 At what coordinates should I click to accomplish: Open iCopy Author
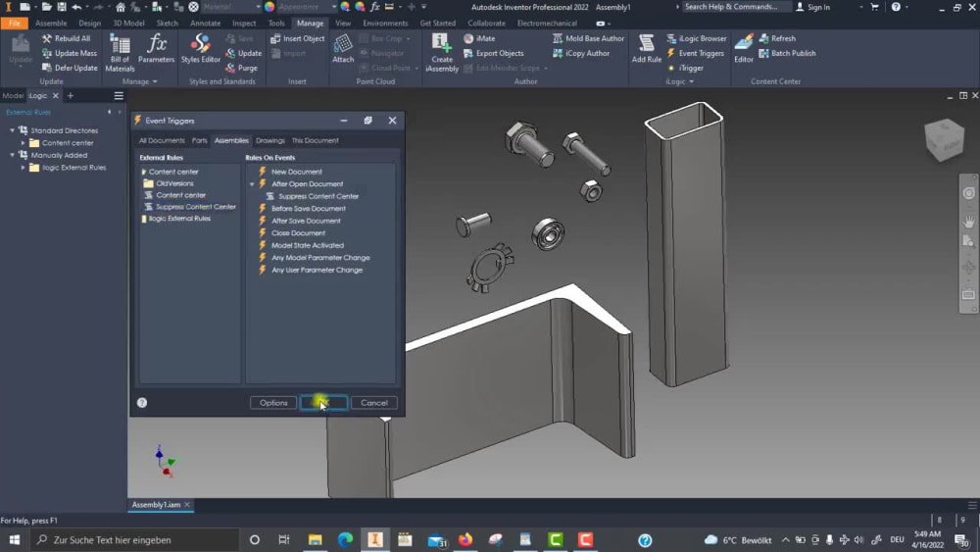tap(581, 53)
